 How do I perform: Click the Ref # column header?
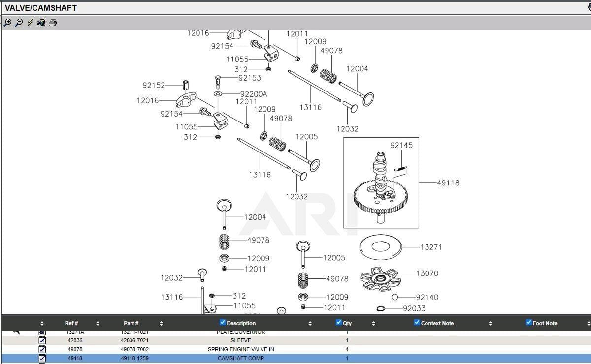pos(71,323)
